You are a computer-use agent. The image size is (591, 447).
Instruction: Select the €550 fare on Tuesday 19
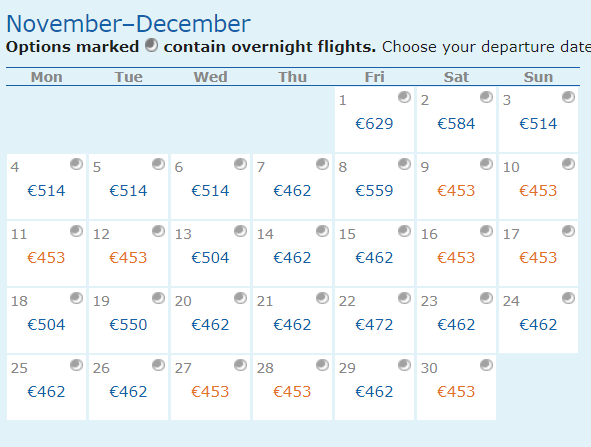[128, 325]
